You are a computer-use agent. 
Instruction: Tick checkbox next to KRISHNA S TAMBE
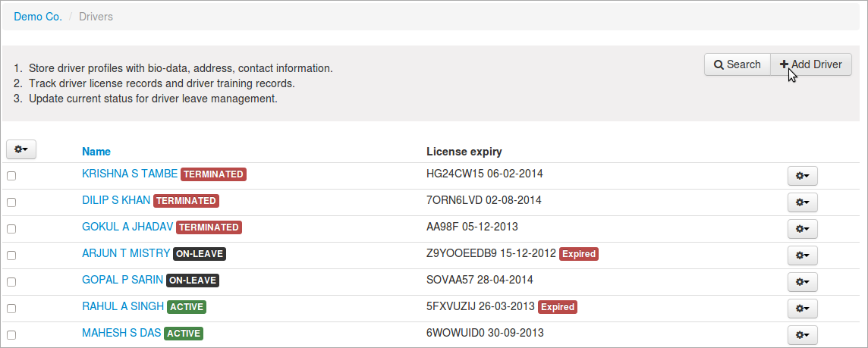[x=11, y=176]
